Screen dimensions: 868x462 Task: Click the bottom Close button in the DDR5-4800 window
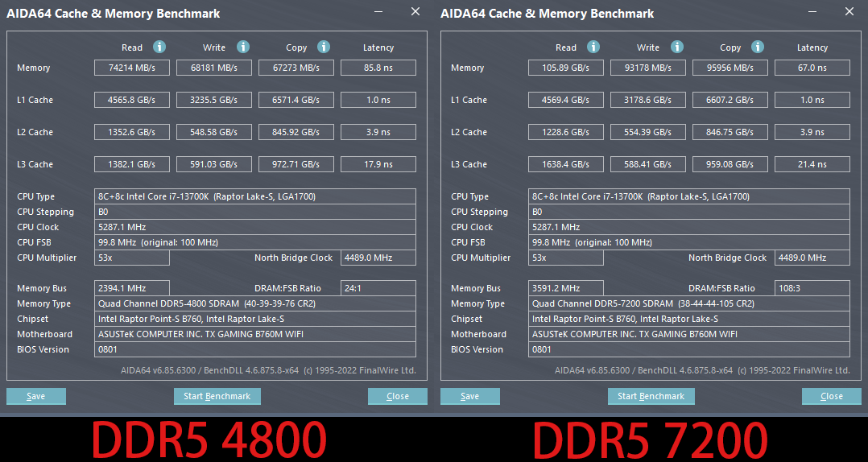click(x=398, y=396)
